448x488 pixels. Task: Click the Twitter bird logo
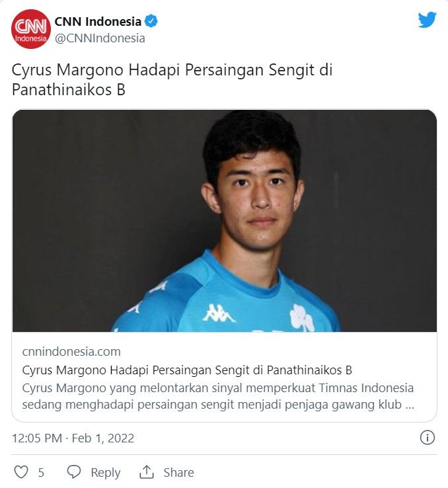(427, 20)
